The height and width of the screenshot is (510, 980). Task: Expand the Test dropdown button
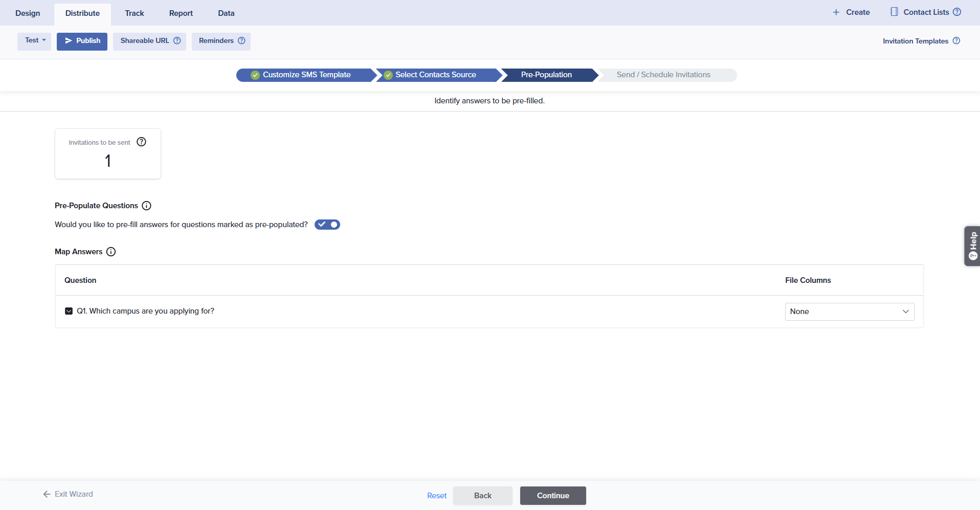click(34, 41)
